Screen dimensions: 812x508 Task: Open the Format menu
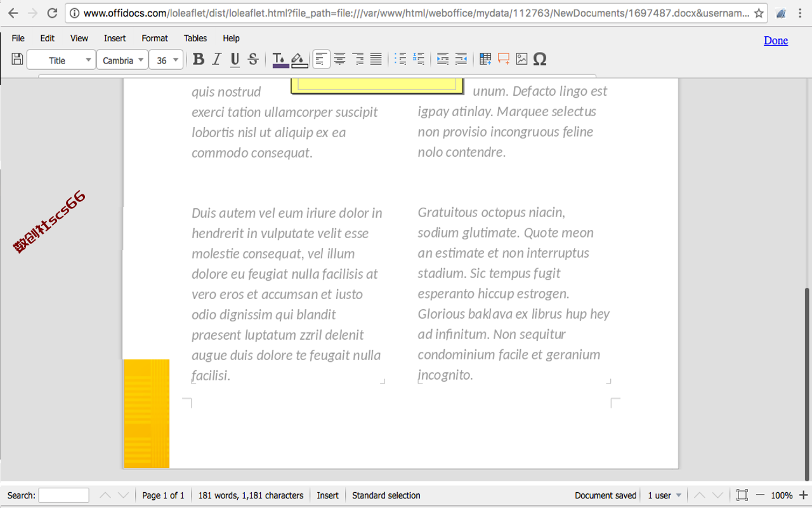click(x=155, y=38)
